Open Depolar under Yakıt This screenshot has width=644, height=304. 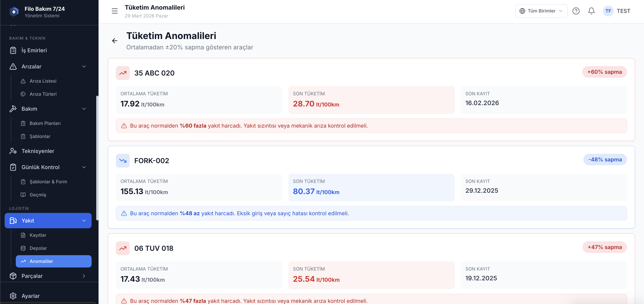(38, 248)
